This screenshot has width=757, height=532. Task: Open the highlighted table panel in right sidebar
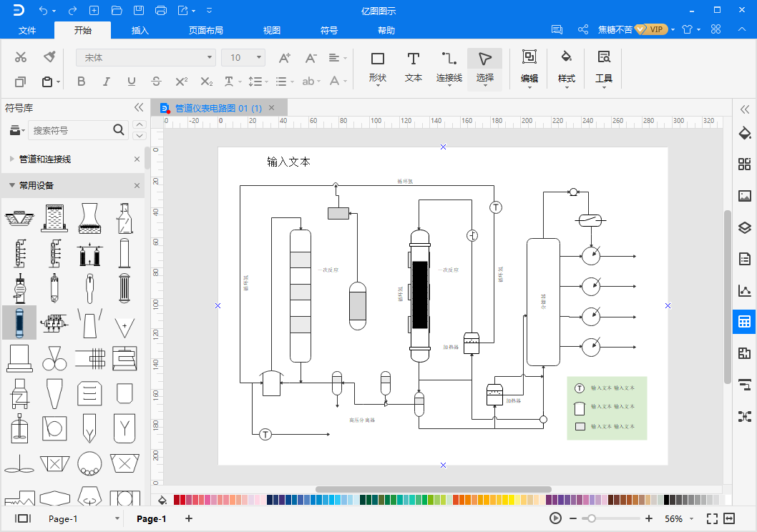[x=744, y=322]
